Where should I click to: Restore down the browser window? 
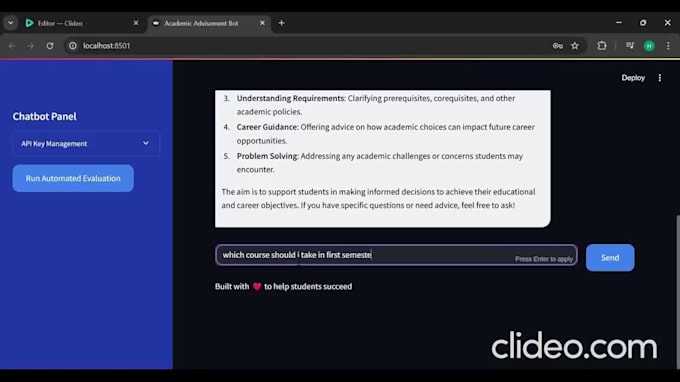pyautogui.click(x=643, y=23)
